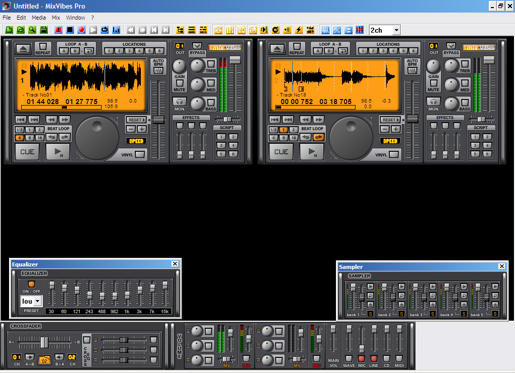Eject the track on the right deck

(277, 49)
